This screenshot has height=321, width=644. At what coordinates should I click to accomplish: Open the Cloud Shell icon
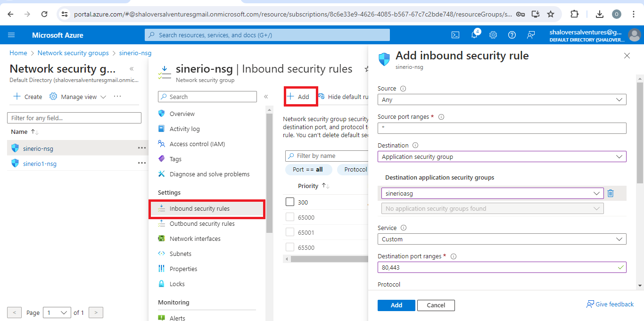pyautogui.click(x=455, y=35)
